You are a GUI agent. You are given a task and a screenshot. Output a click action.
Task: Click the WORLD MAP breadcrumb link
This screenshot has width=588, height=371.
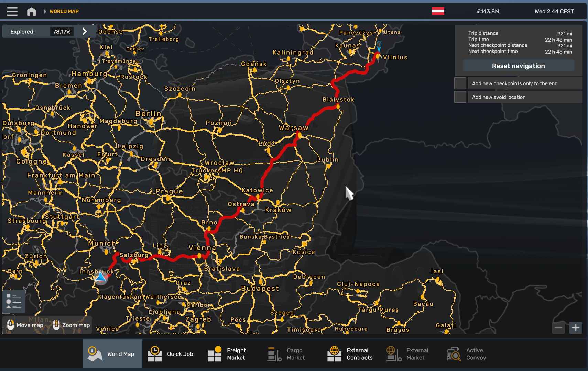[64, 11]
